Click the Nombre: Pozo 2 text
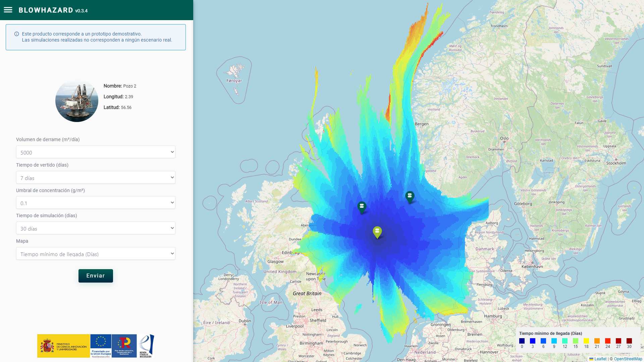 tap(120, 86)
